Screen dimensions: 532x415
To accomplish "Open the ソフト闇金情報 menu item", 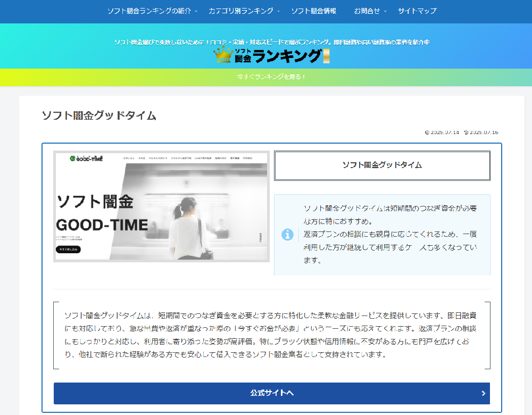I will 313,11.
